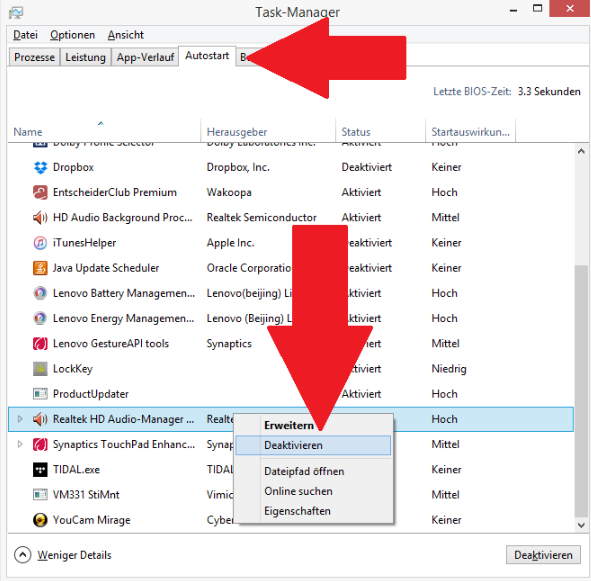This screenshot has height=581, width=591.
Task: Select the Autostart tab
Action: click(207, 56)
